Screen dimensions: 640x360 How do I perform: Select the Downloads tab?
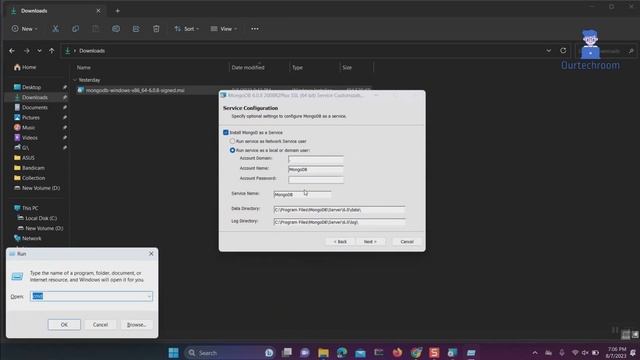pyautogui.click(x=55, y=11)
